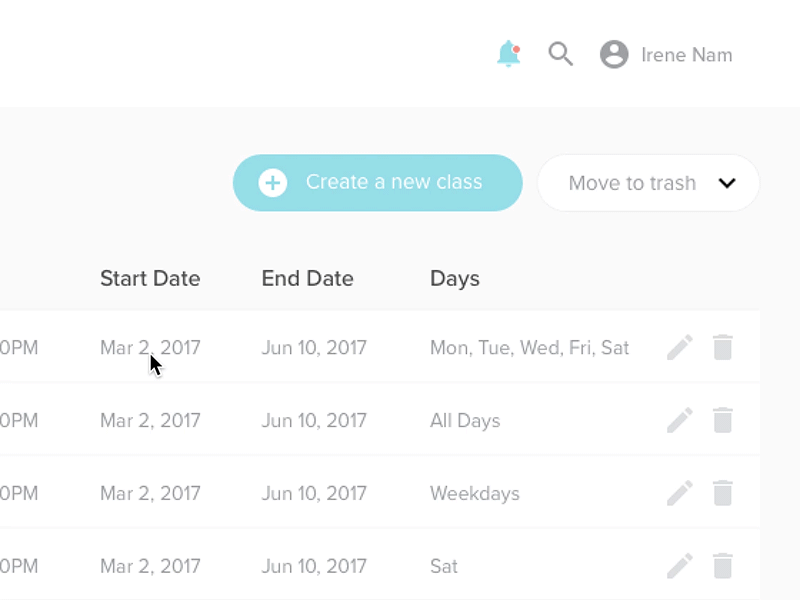This screenshot has width=800, height=600.
Task: Edit the Weekdays class row
Action: click(x=680, y=494)
